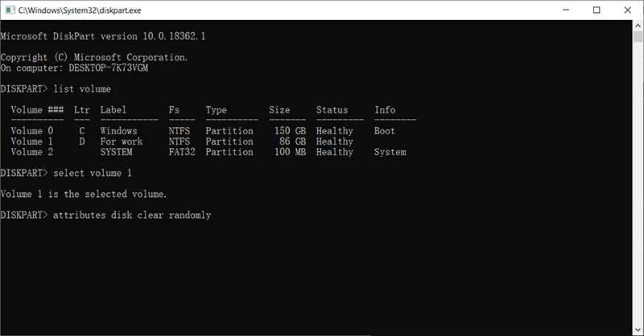Click the 'Microsoft DiskPart version 10.0.18362.1' line
The height and width of the screenshot is (336, 644).
click(x=103, y=36)
